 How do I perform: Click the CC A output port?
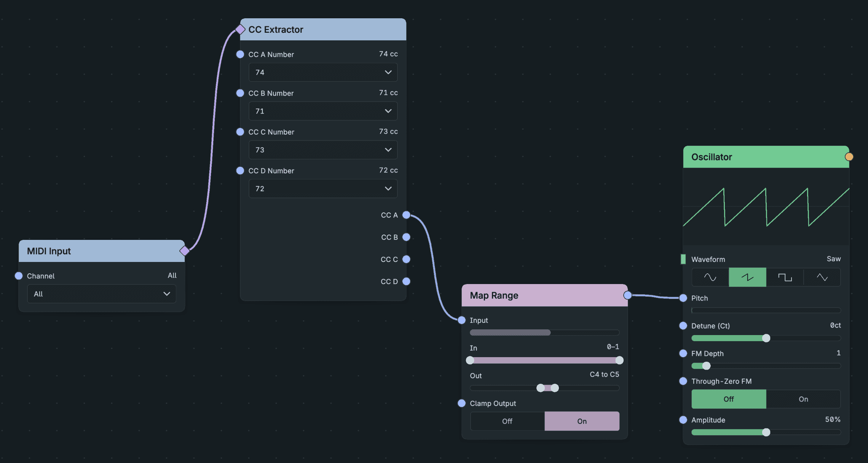[x=406, y=215]
